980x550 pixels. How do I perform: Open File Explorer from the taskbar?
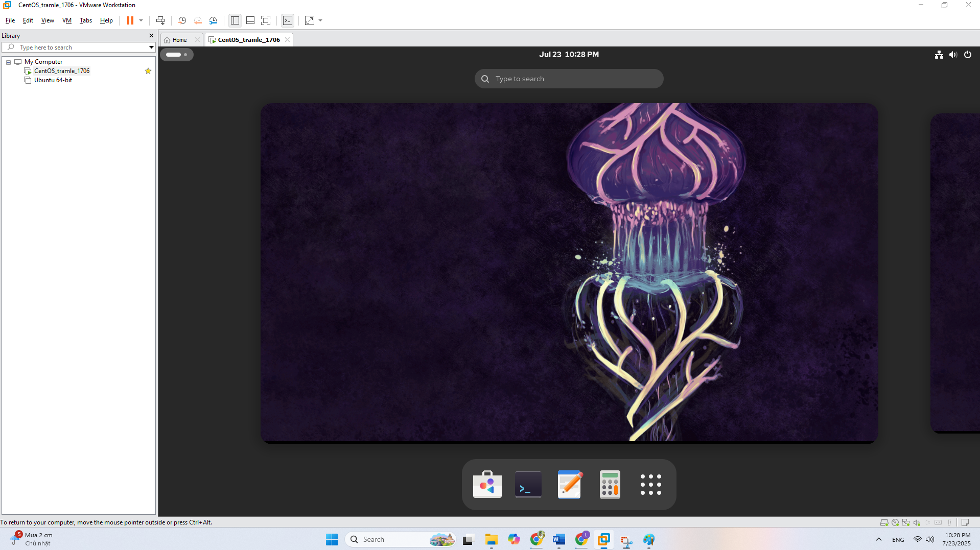491,539
